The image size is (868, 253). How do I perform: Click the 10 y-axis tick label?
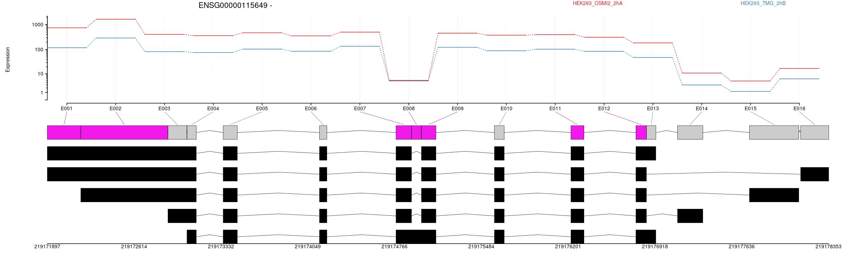[40, 74]
